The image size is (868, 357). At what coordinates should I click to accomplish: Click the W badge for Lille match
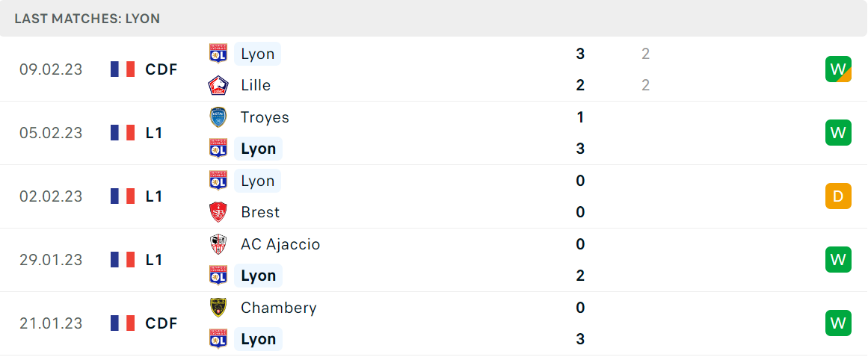pos(838,69)
